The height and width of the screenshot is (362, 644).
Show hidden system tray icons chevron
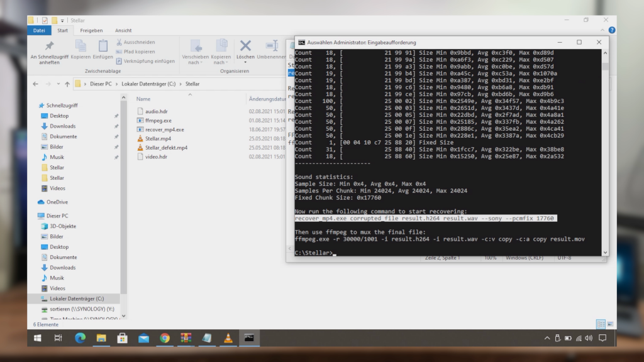click(x=547, y=338)
